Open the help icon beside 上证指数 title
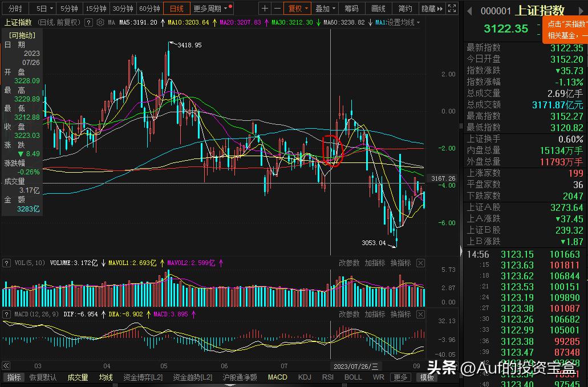Viewport: 588px width, 387px height. pyautogui.click(x=88, y=23)
